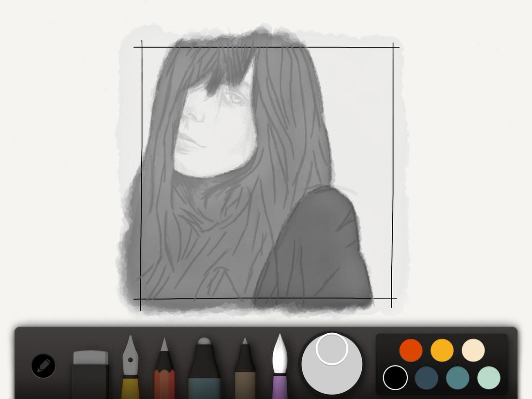
Task: Tap the gray ring showing the active color
Action: (332, 348)
